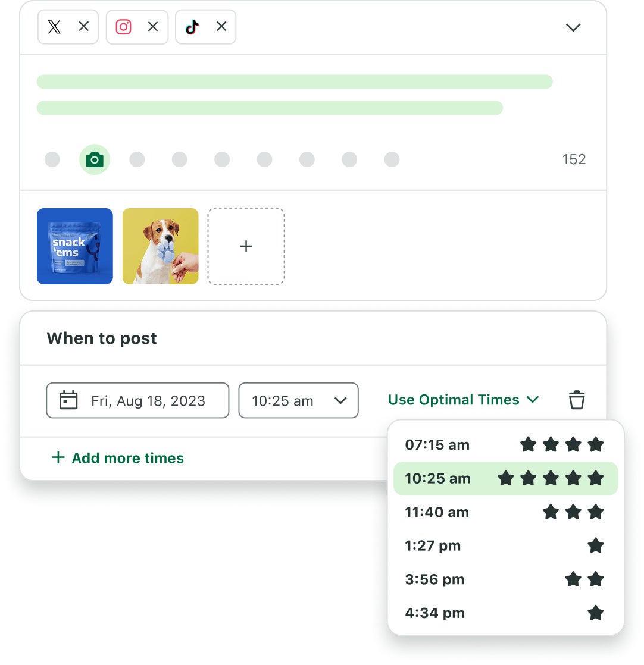Remove TikTok from selected platforms

221,27
